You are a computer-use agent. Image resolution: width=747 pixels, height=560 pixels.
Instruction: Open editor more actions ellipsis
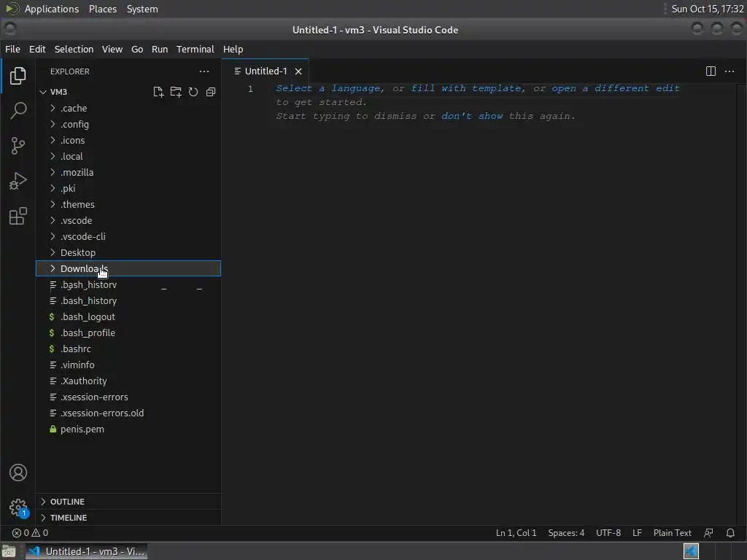(x=729, y=71)
